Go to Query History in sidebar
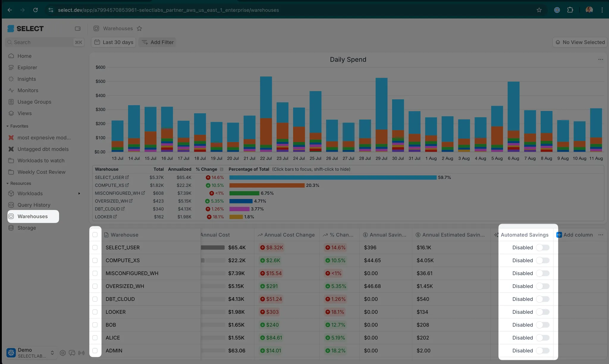 pos(34,205)
